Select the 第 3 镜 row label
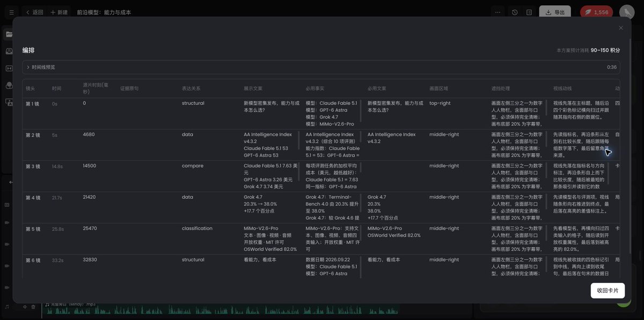 point(33,166)
